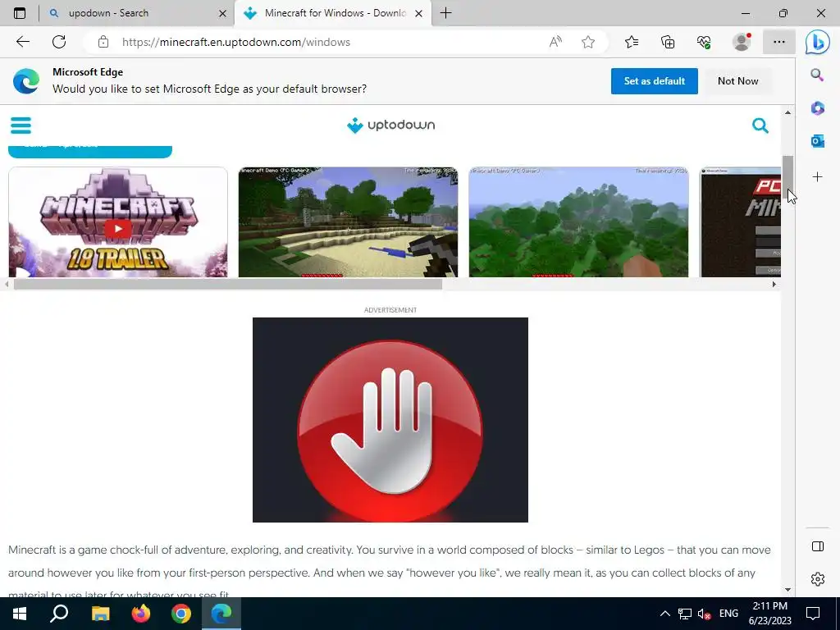Click Set as default button
This screenshot has height=630, width=840.
pos(654,81)
